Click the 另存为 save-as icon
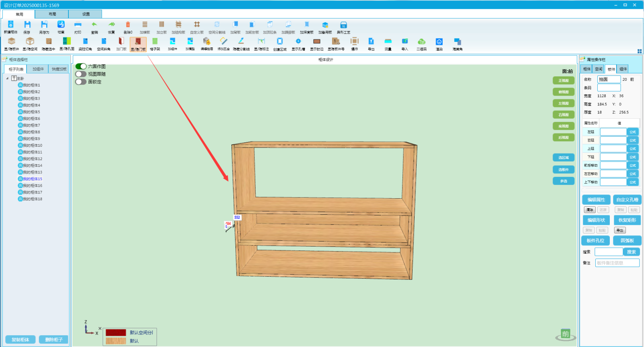The height and width of the screenshot is (347, 644). click(x=44, y=25)
